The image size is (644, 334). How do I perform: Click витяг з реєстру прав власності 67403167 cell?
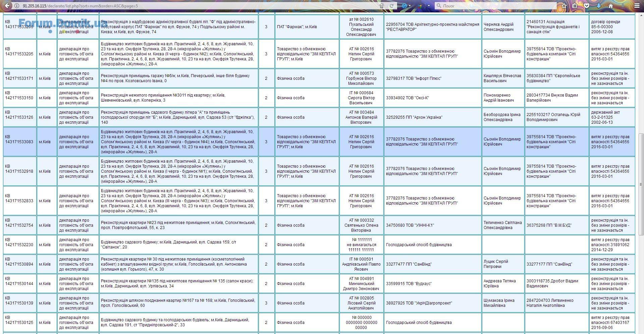coord(612,323)
